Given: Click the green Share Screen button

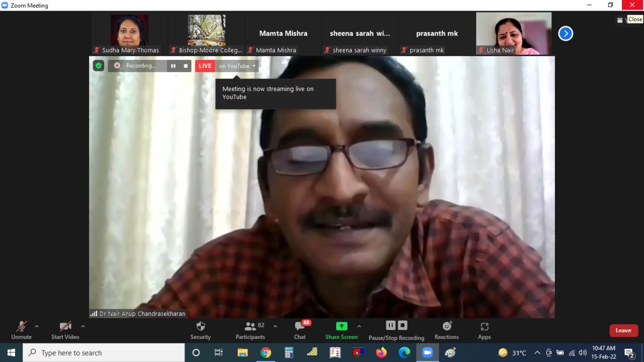Looking at the screenshot, I should point(342,330).
